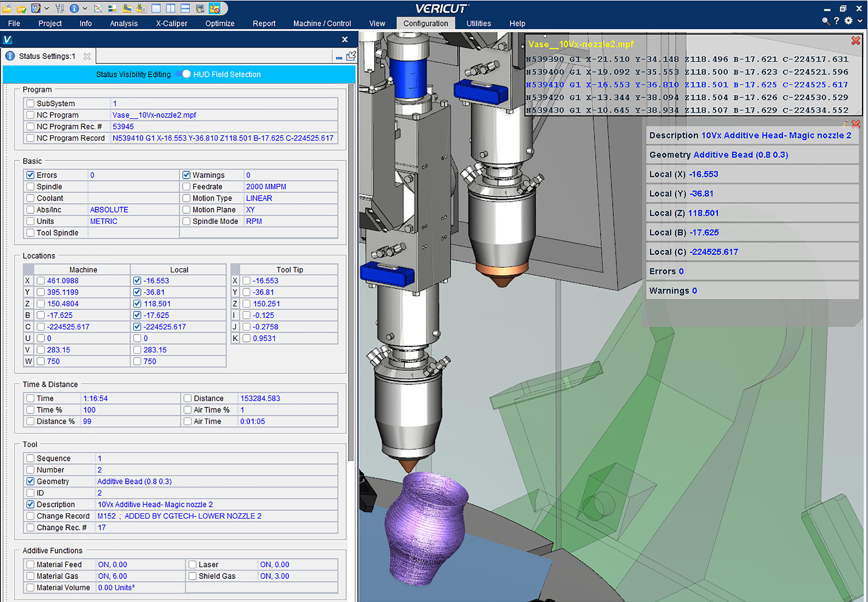868x602 pixels.
Task: Check the Machine Z location checkbox
Action: (41, 304)
